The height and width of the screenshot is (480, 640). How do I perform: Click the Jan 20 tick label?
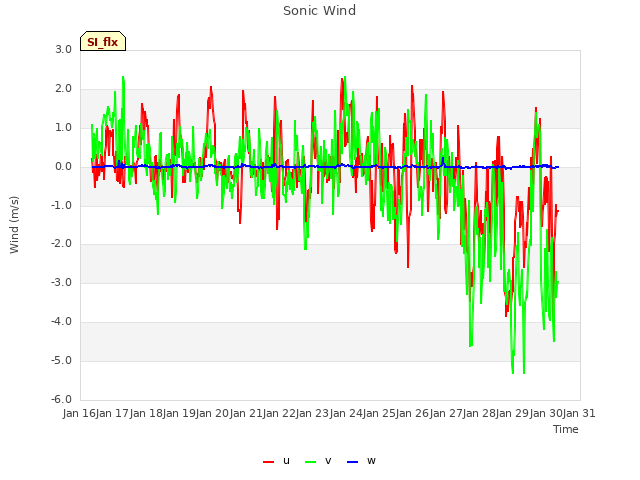(x=213, y=413)
